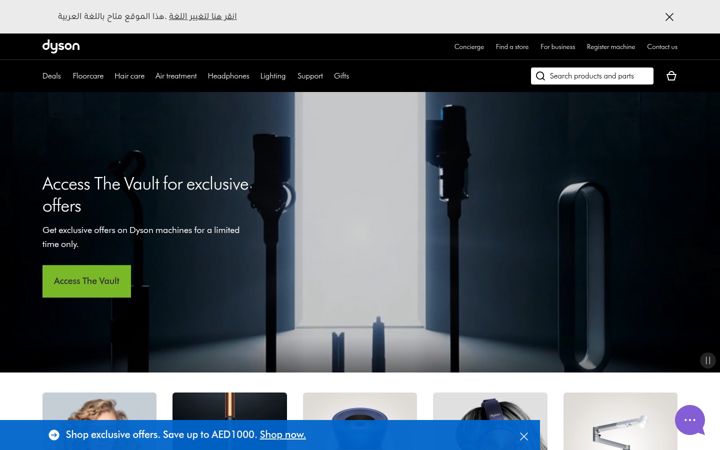This screenshot has height=450, width=720.
Task: Open the purple chat bubble
Action: [x=690, y=420]
